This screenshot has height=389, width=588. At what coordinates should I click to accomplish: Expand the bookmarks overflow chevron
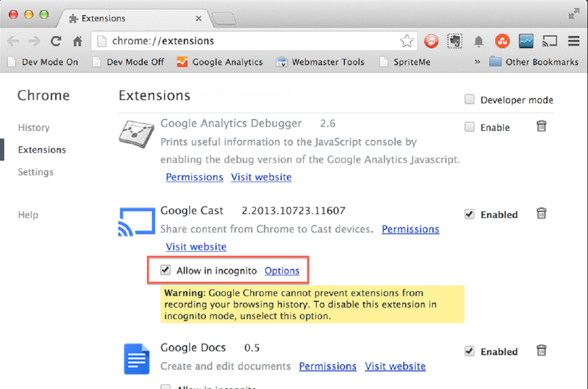click(x=478, y=62)
